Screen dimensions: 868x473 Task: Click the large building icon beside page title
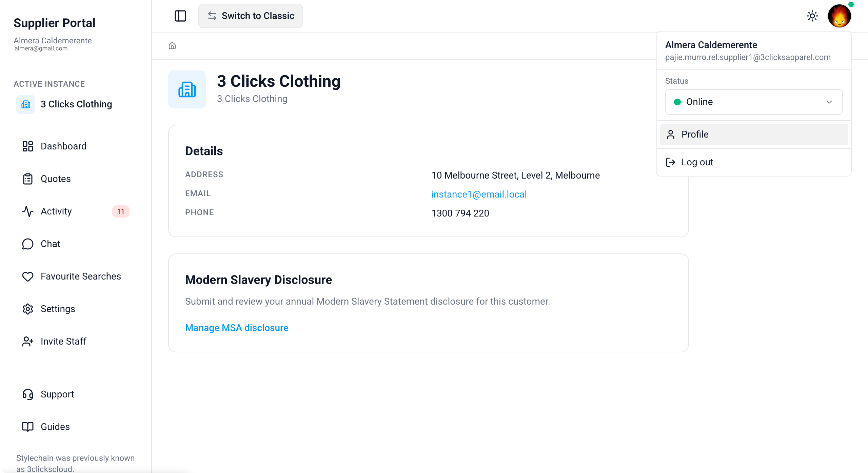click(187, 89)
